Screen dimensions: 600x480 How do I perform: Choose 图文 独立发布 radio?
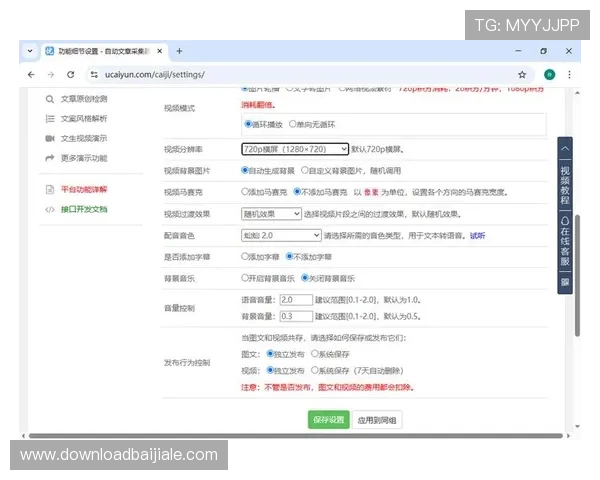[270, 354]
